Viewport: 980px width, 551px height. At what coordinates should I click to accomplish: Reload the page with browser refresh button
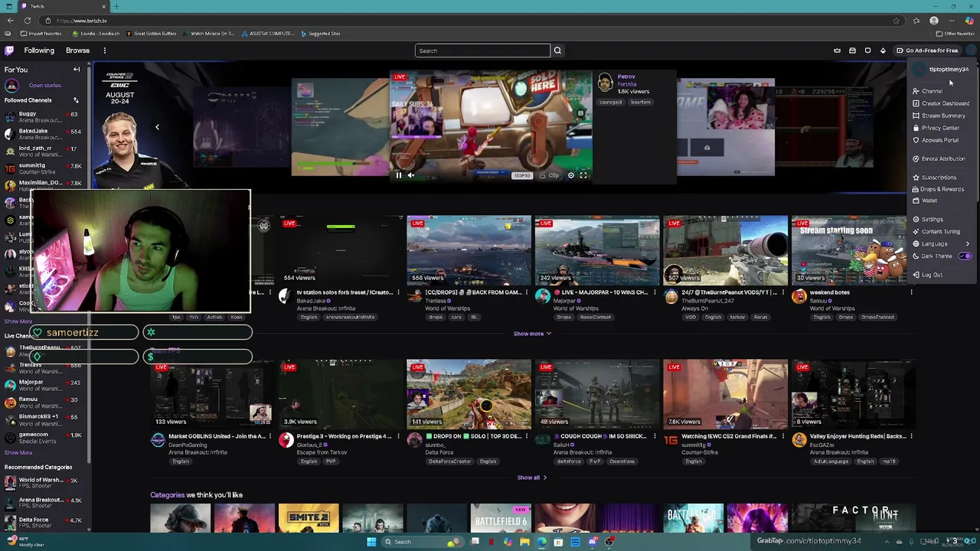pos(28,21)
